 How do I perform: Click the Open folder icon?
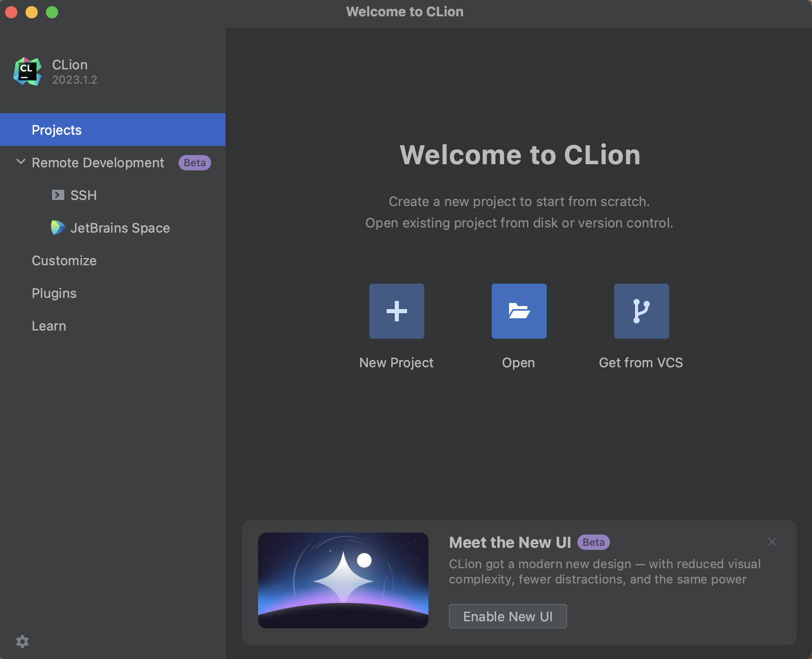point(519,311)
